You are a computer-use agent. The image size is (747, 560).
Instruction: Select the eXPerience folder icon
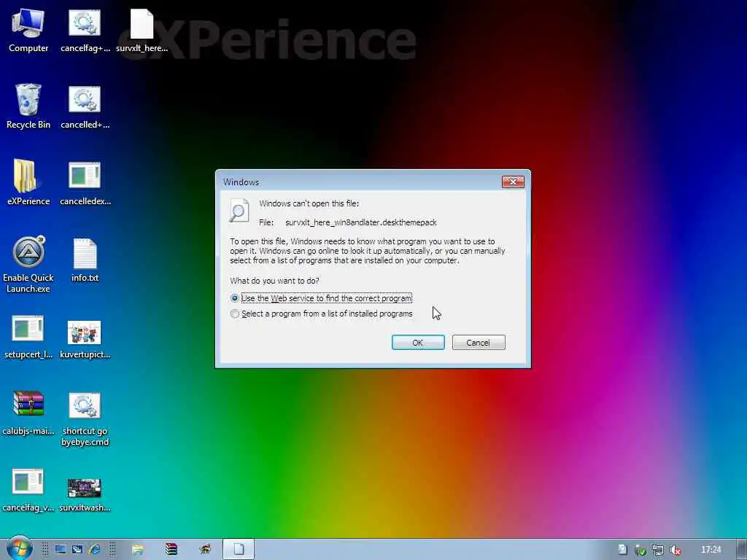pos(28,182)
